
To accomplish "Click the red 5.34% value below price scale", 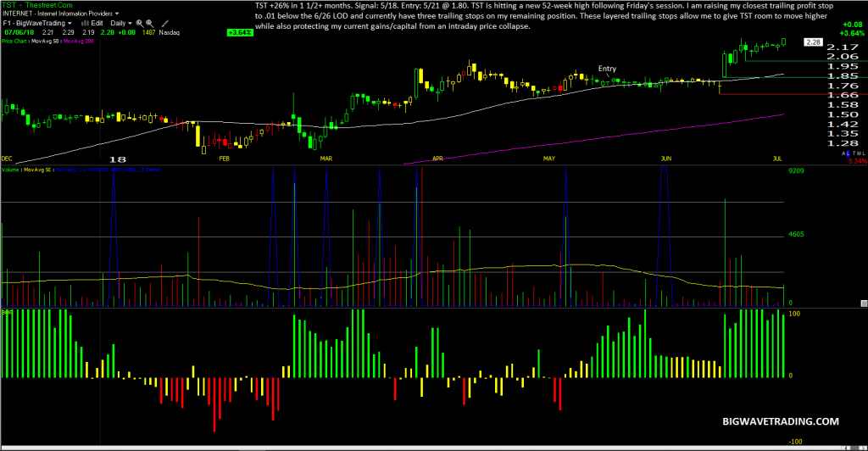I will click(858, 161).
